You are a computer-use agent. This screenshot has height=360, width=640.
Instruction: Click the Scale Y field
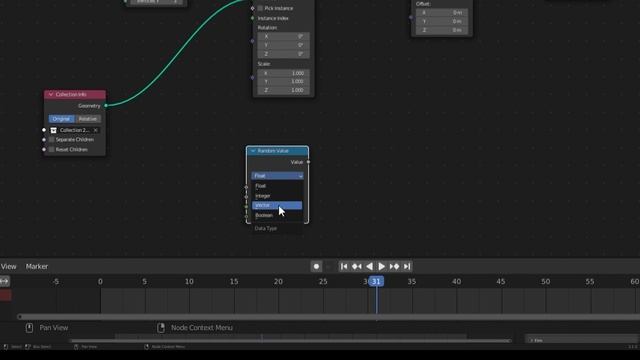tap(283, 81)
